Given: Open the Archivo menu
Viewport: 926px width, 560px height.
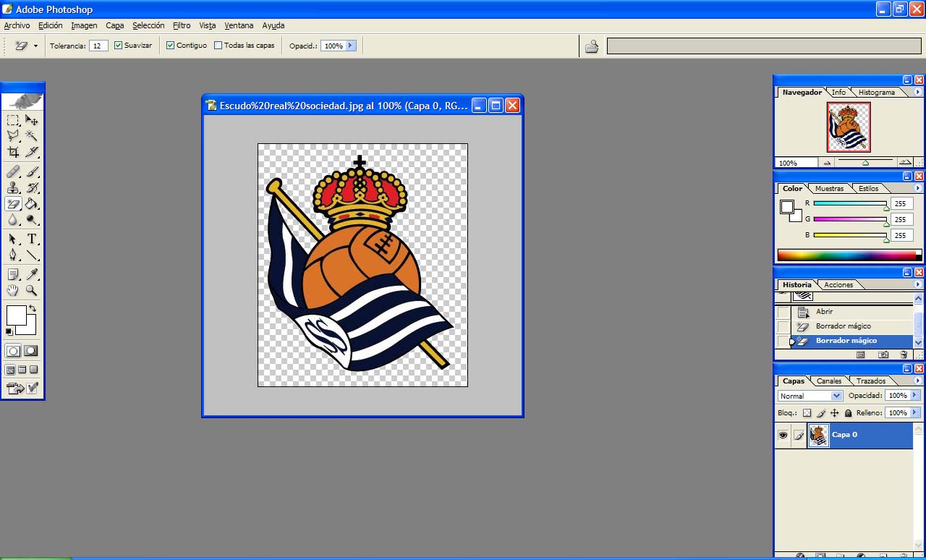Looking at the screenshot, I should (17, 25).
